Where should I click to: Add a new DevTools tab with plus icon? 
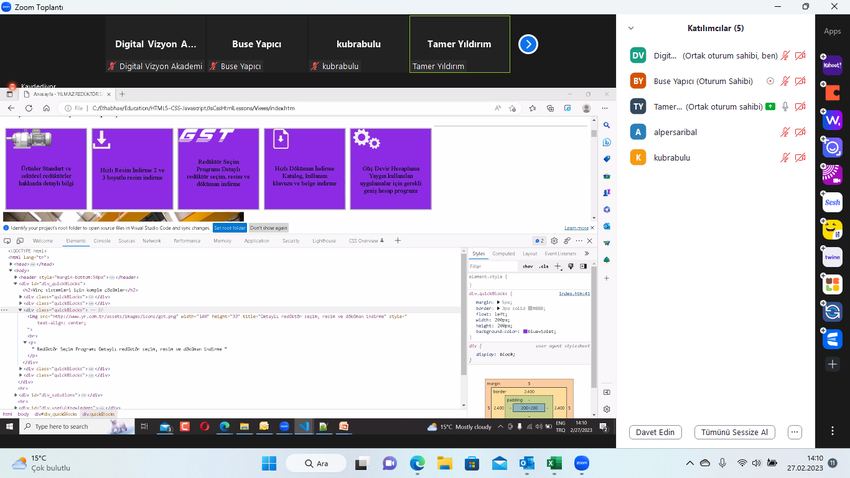[398, 241]
